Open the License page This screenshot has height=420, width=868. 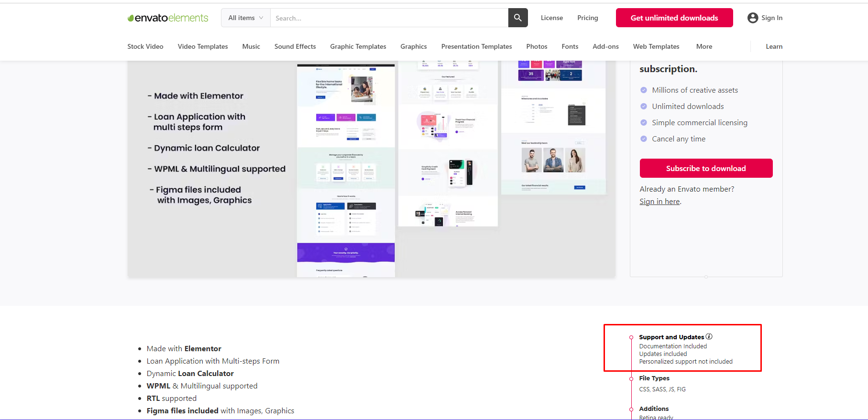pyautogui.click(x=552, y=18)
